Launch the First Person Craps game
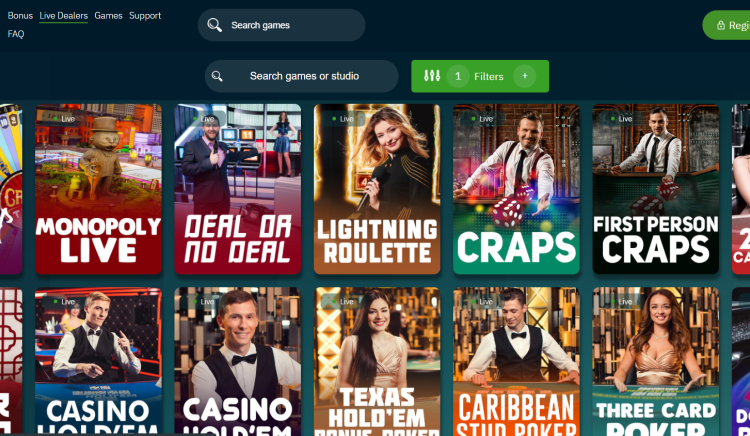Screen dimensions: 750x436 [656, 189]
